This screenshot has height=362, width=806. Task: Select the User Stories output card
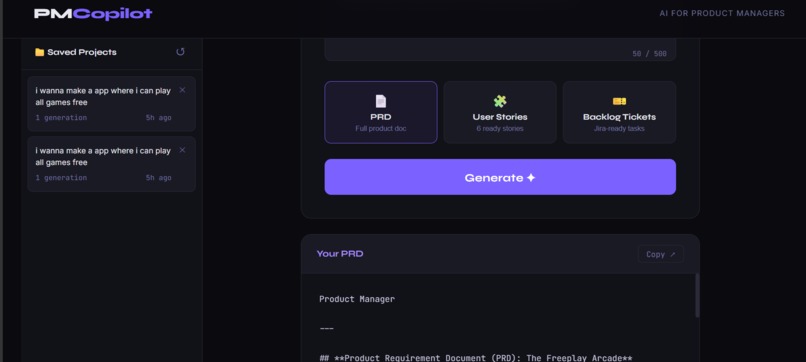pyautogui.click(x=500, y=112)
